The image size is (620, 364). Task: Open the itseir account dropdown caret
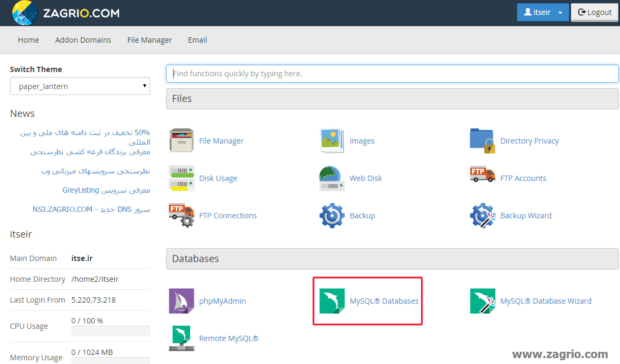click(560, 13)
